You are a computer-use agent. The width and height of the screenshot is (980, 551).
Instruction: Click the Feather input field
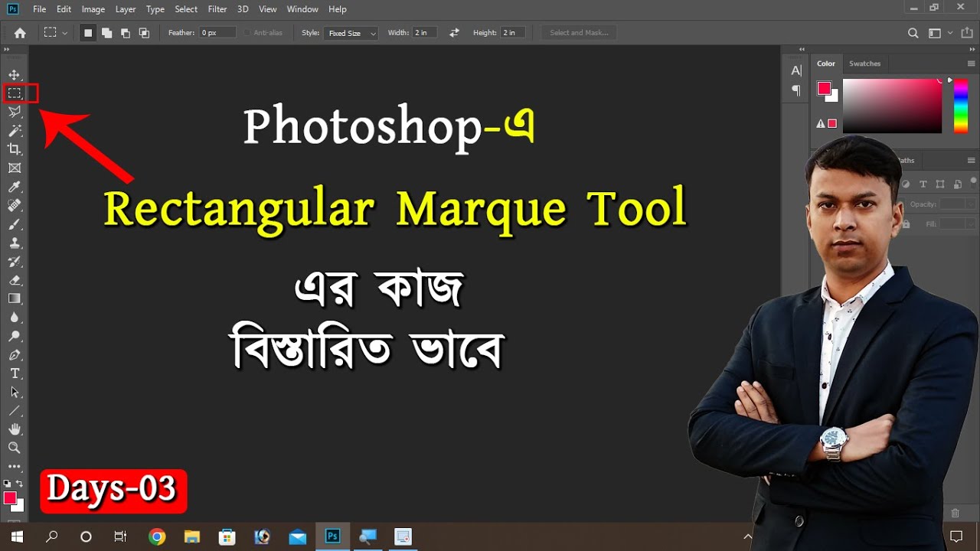coord(217,33)
